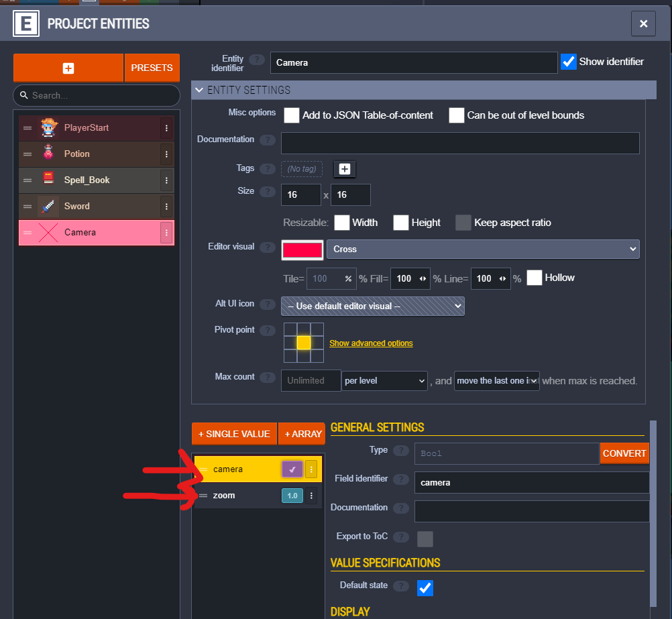The width and height of the screenshot is (672, 619).
Task: Open the zoom field three-dot menu
Action: coord(311,496)
